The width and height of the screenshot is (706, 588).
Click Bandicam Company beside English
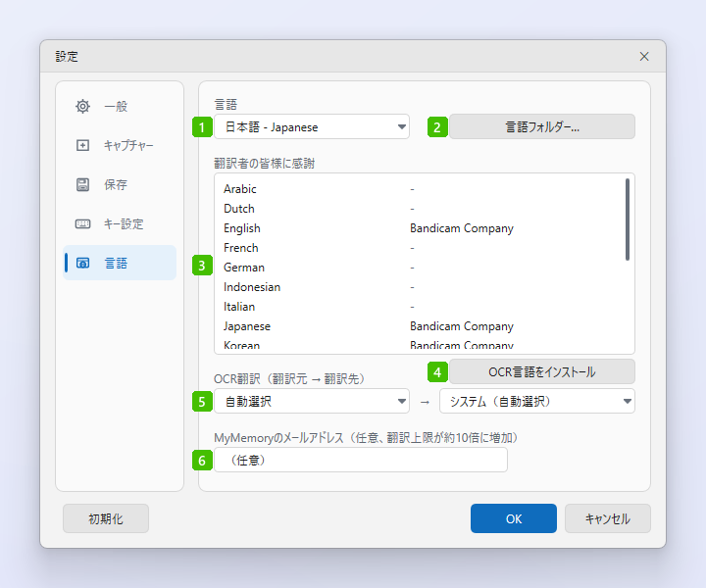tap(462, 228)
